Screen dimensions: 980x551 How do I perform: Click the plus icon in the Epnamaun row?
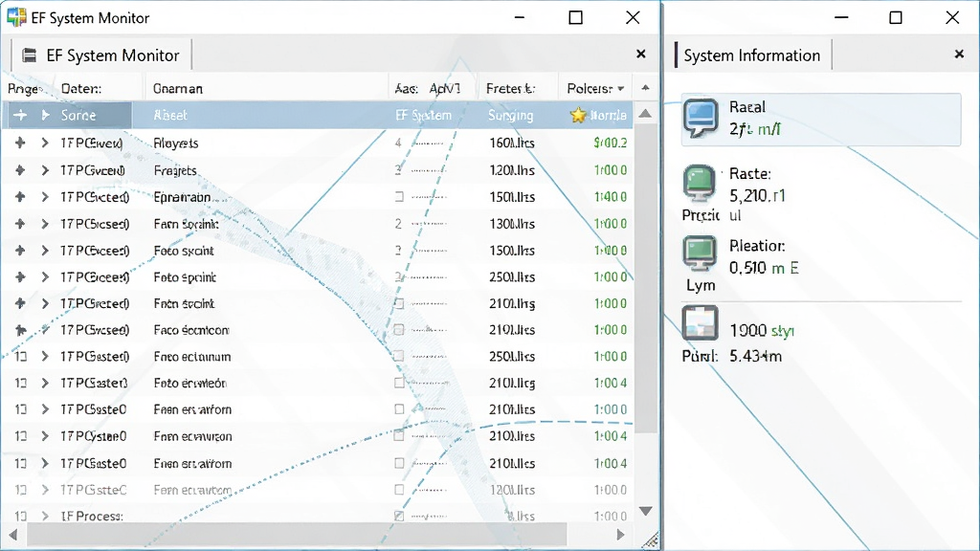tap(20, 197)
